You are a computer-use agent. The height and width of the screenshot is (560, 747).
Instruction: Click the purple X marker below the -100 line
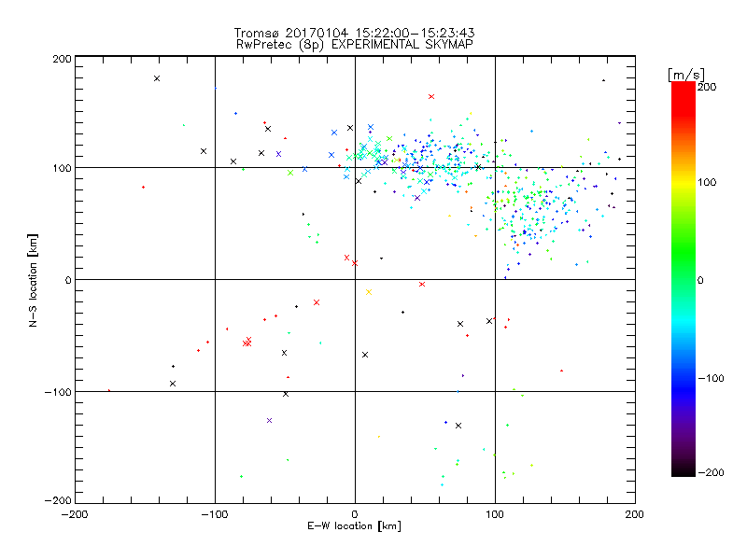pos(269,421)
